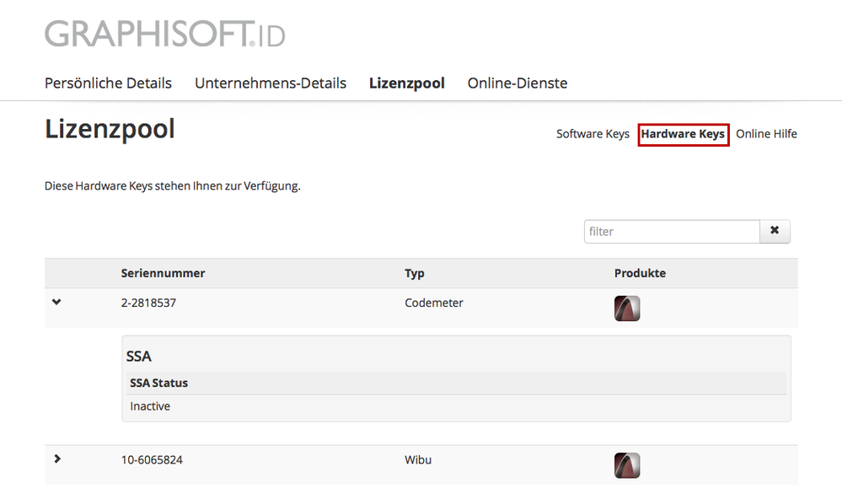Viewport: 842px width, 504px height.
Task: Select the Hardware Keys link
Action: [683, 134]
